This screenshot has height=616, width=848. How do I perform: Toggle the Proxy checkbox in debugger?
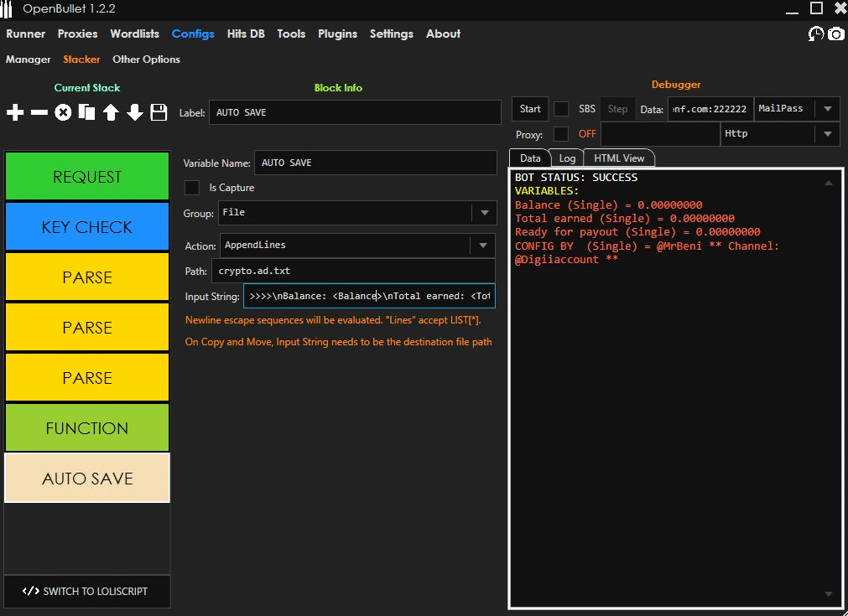561,134
